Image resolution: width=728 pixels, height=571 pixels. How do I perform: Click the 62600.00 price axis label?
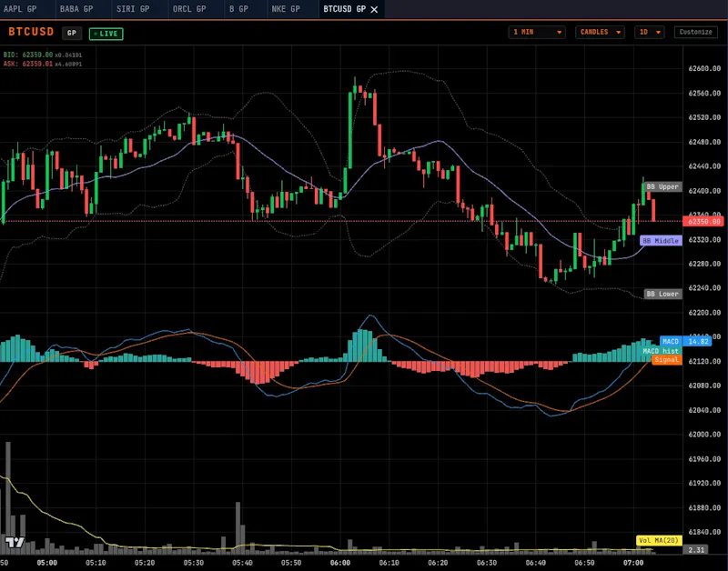pos(704,69)
